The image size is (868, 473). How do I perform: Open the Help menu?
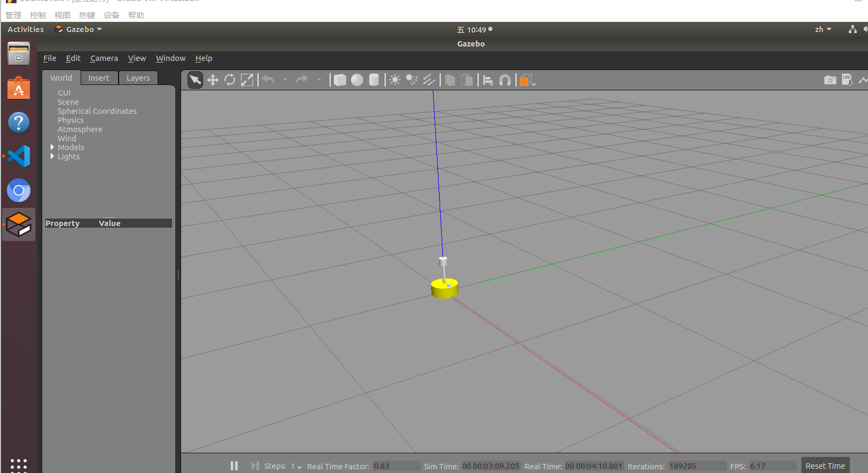204,58
